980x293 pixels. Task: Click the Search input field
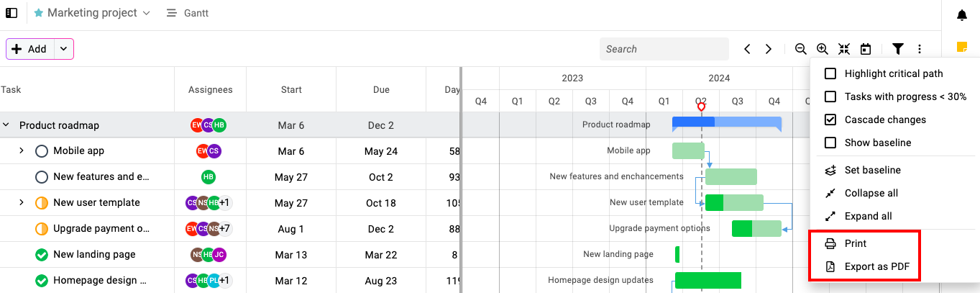(x=664, y=49)
